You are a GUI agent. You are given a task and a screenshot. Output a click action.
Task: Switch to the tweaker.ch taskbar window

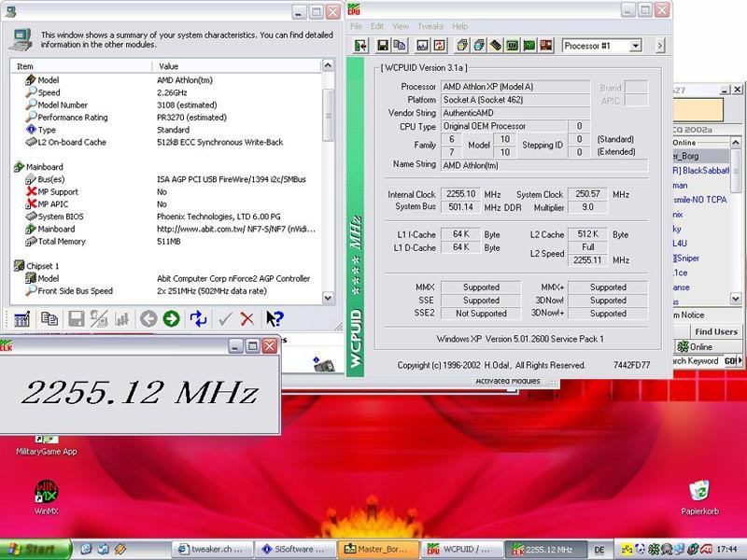click(x=212, y=549)
